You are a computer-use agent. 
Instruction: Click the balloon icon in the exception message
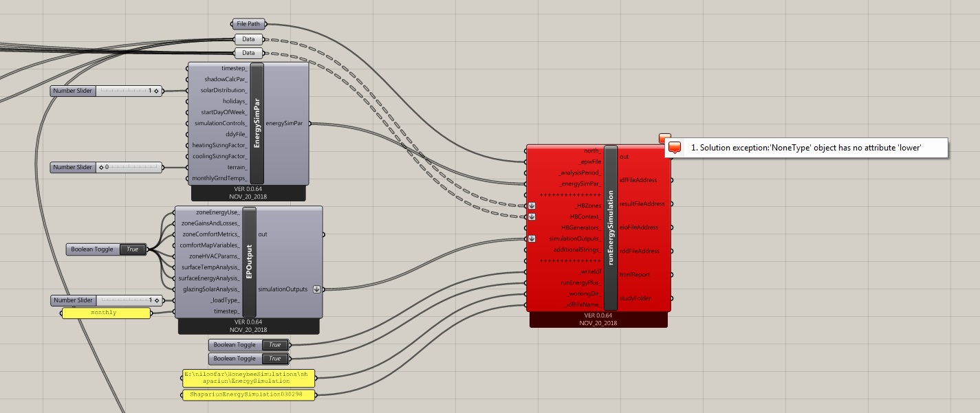tap(675, 148)
